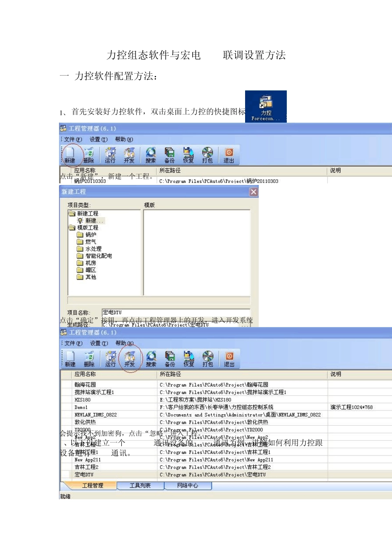
Task: Select the 其他 template folder
Action: click(87, 277)
